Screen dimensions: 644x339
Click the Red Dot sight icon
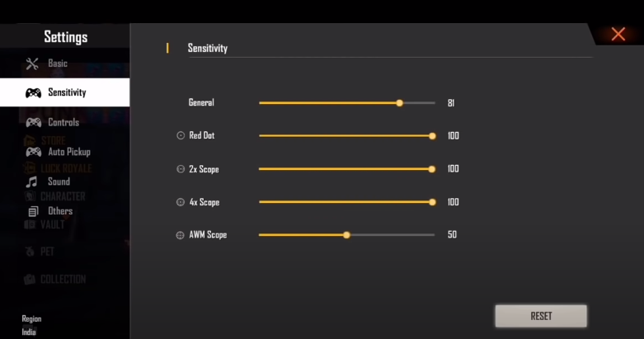(181, 135)
